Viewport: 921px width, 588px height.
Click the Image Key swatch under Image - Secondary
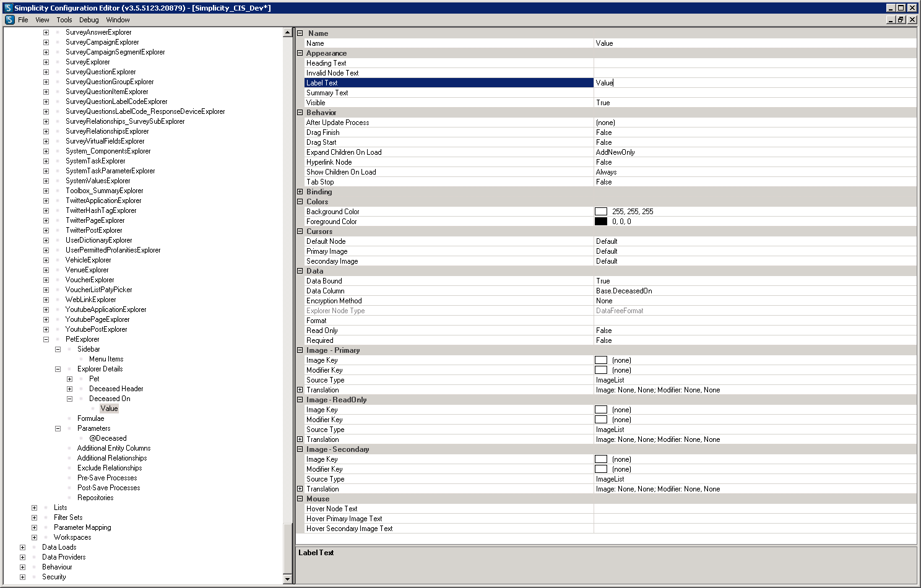pyautogui.click(x=600, y=459)
